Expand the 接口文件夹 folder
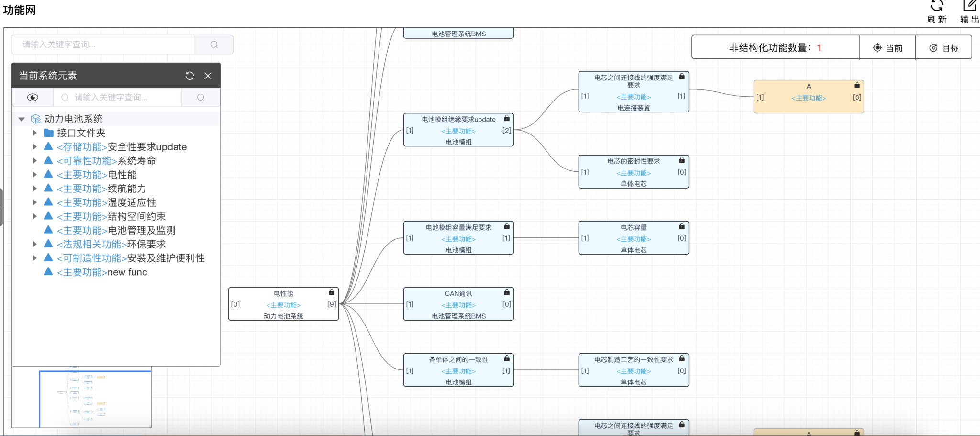This screenshot has width=980, height=436. click(x=34, y=133)
